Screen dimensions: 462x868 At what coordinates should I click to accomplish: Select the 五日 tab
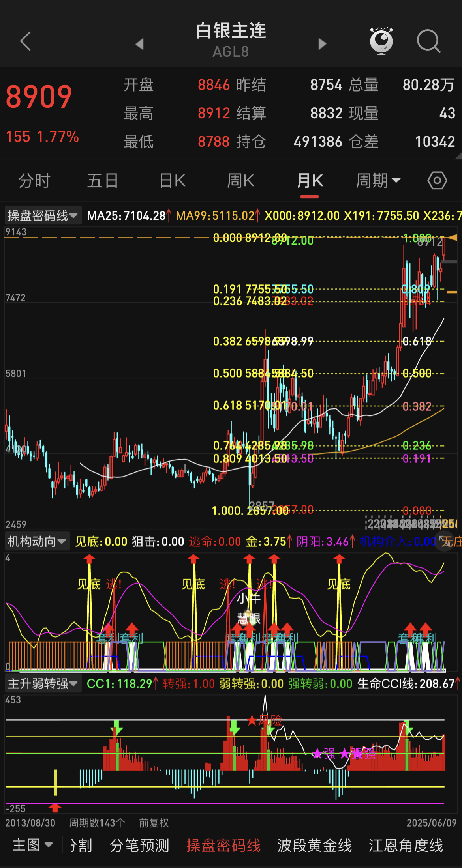point(103,181)
